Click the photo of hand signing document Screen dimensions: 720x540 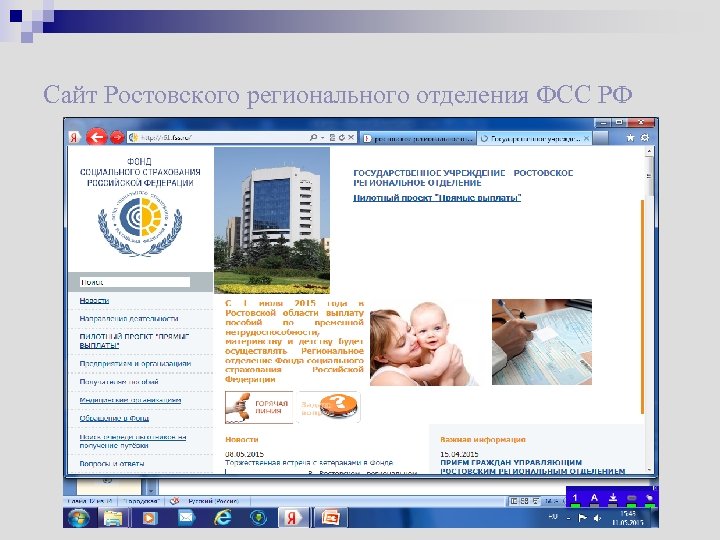tap(542, 342)
